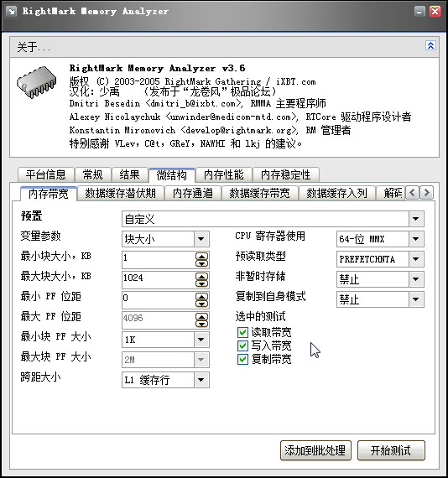This screenshot has height=478, width=448.
Task: Switch to the 数据缓存入列 sub-tab
Action: tap(336, 193)
